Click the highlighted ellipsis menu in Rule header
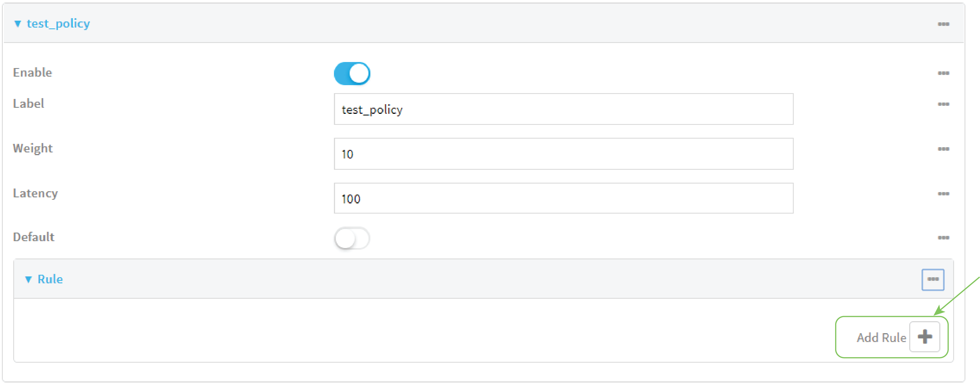 point(933,279)
